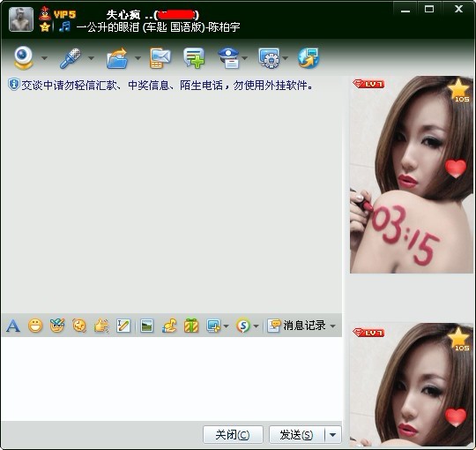Image resolution: width=476 pixels, height=450 pixels.
Task: Click the 105 star on lower QQ show
Action: pos(458,339)
